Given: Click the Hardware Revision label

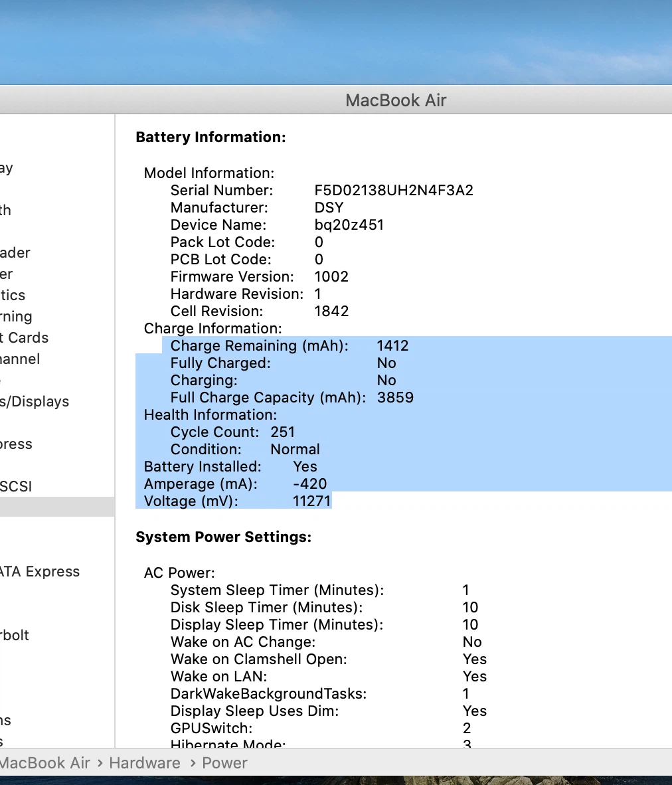Looking at the screenshot, I should (x=237, y=294).
